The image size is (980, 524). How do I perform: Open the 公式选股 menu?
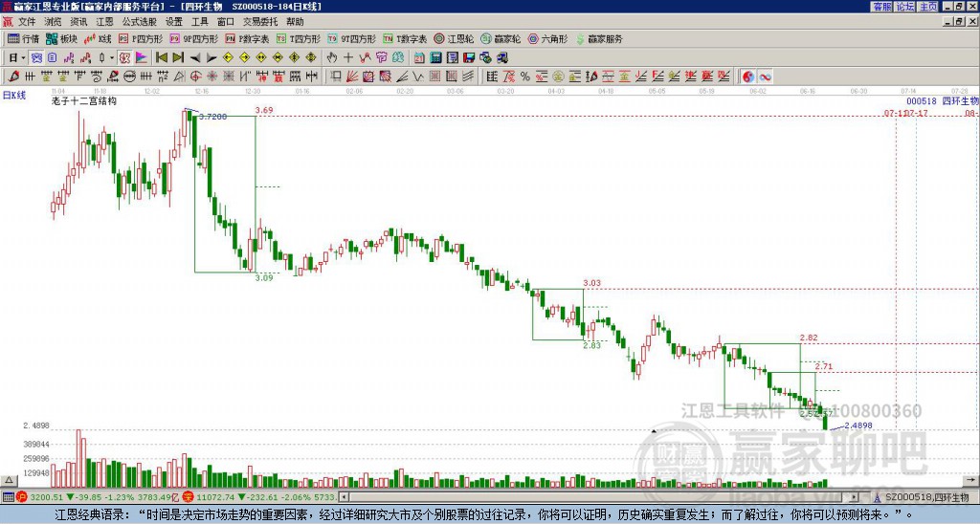pyautogui.click(x=140, y=22)
